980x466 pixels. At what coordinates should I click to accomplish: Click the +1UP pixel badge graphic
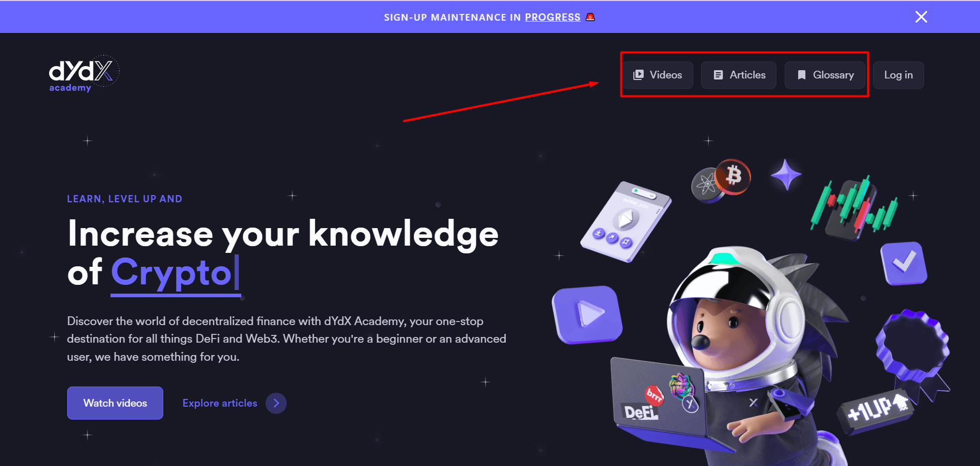click(876, 411)
